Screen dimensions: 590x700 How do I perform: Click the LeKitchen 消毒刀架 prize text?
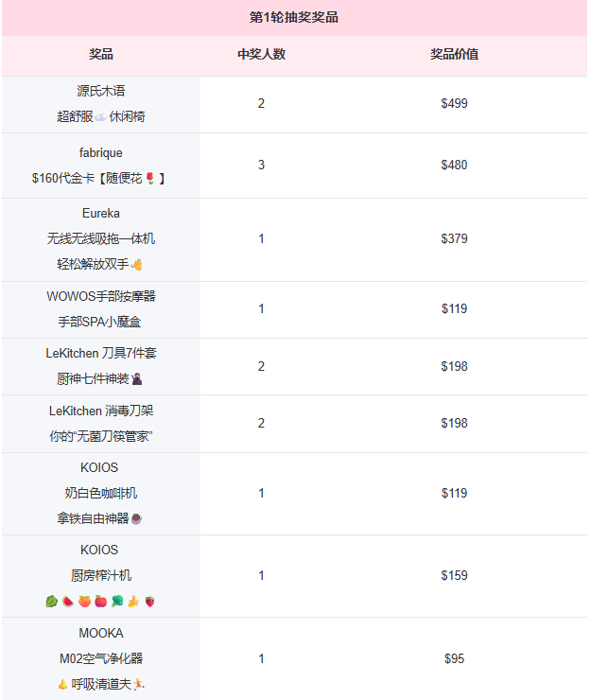click(101, 411)
